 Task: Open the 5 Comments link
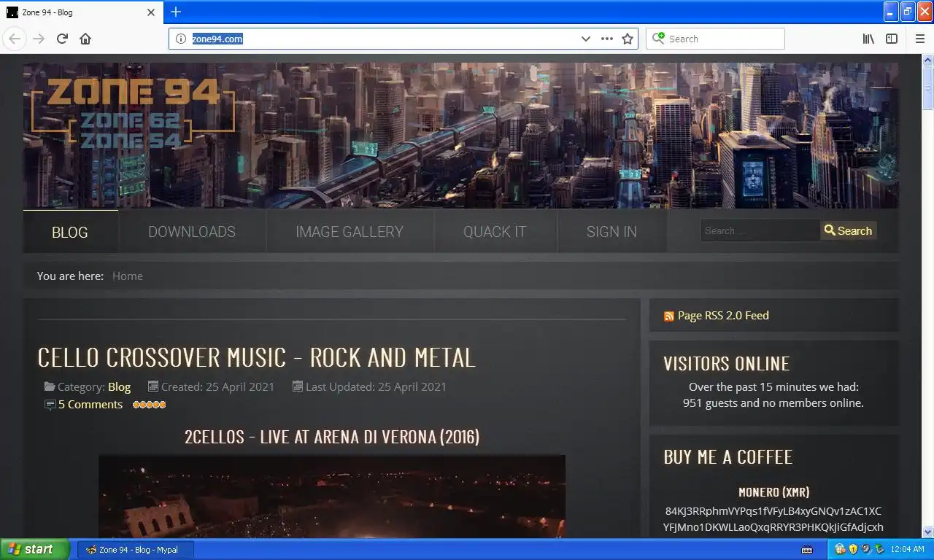click(x=90, y=405)
